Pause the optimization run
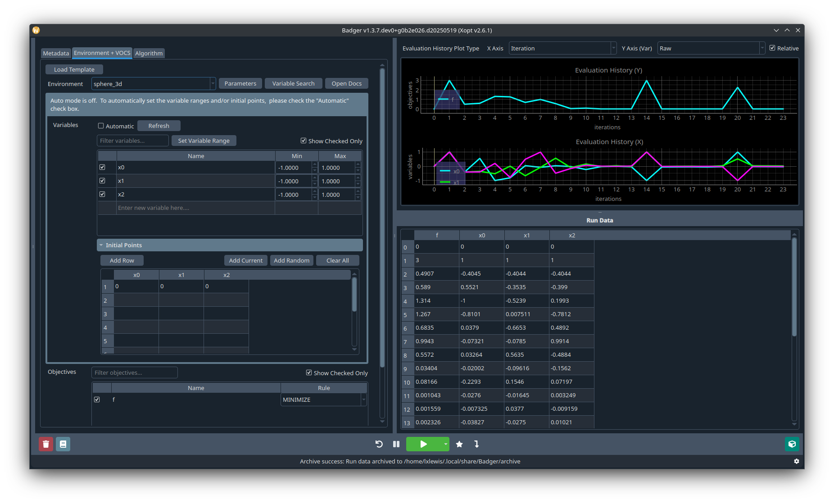 pyautogui.click(x=396, y=444)
